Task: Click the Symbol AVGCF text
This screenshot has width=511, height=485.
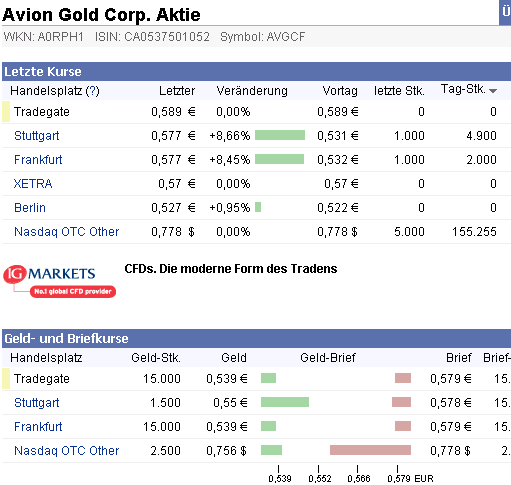Action: click(263, 37)
